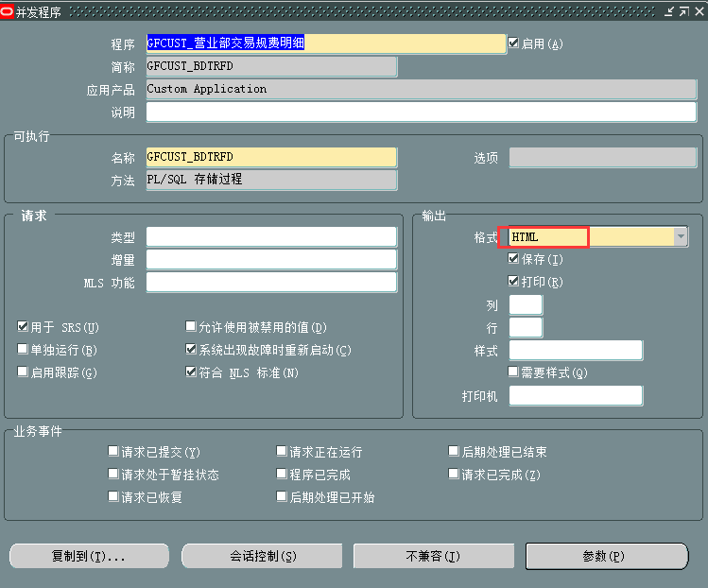Click the 行 rows field

(x=526, y=327)
